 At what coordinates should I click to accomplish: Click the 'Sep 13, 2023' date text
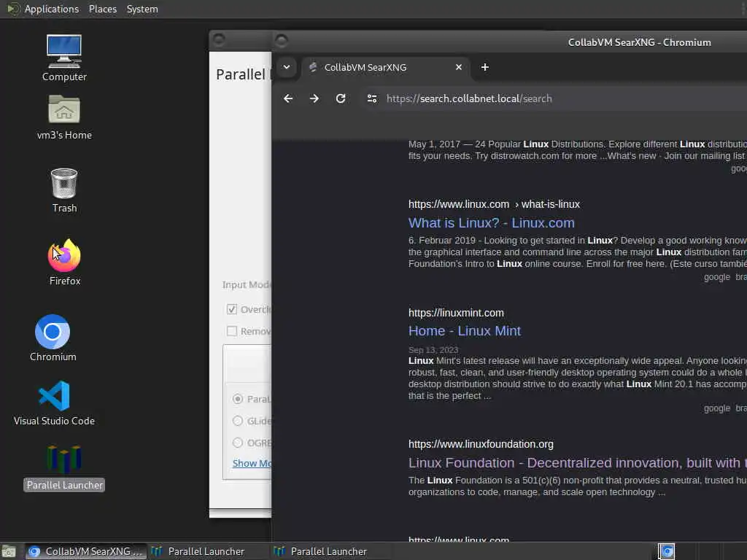(433, 350)
